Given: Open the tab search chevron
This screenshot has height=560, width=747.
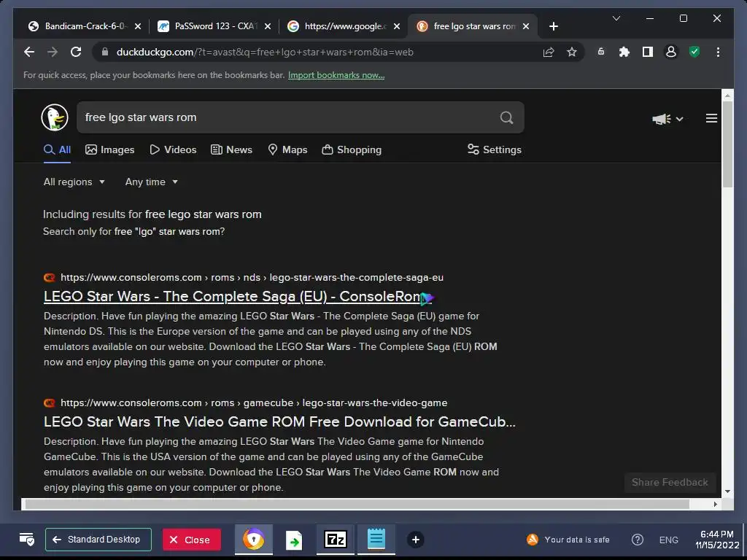Looking at the screenshot, I should (616, 18).
